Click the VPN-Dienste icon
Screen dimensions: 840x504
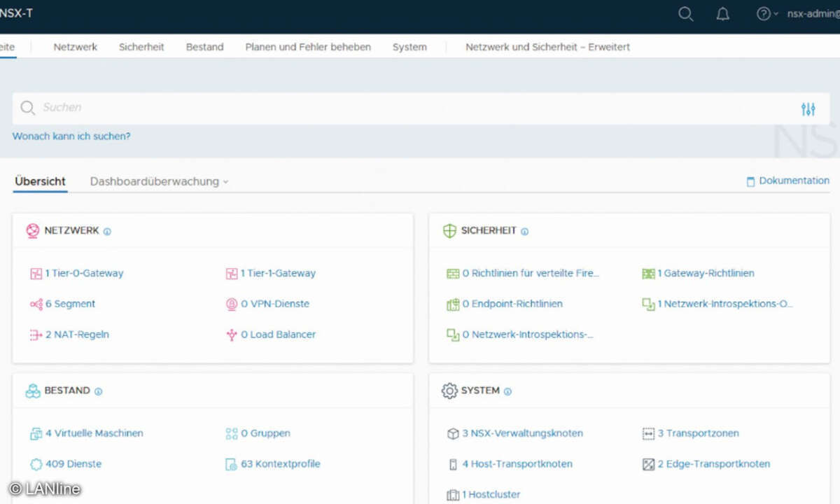point(232,304)
